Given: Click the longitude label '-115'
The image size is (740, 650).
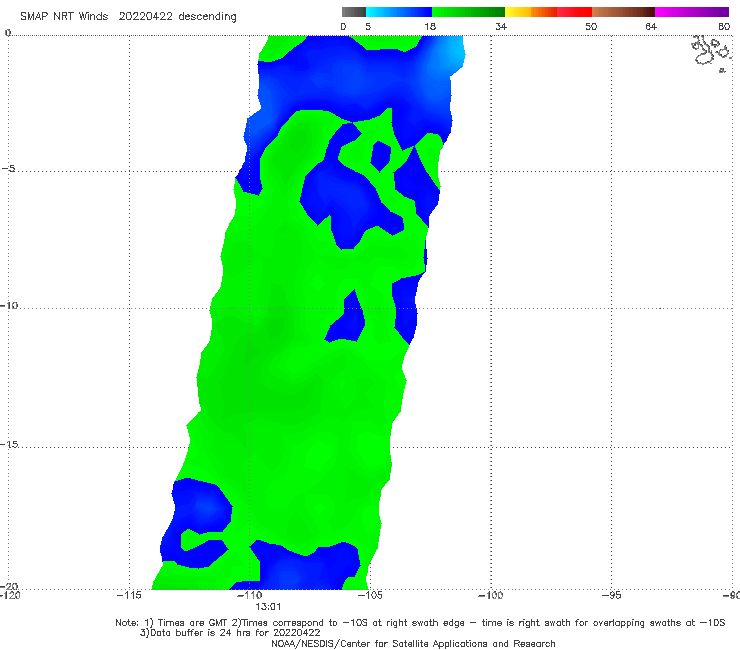Looking at the screenshot, I should pos(129,595).
